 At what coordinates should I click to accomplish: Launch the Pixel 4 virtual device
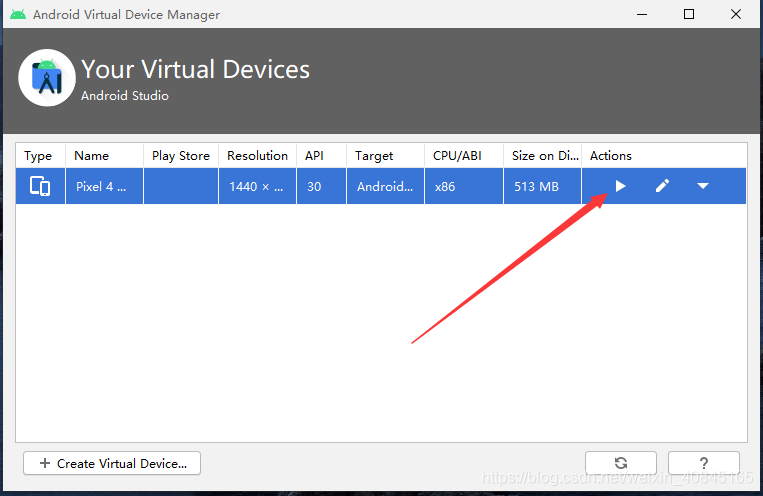click(620, 186)
